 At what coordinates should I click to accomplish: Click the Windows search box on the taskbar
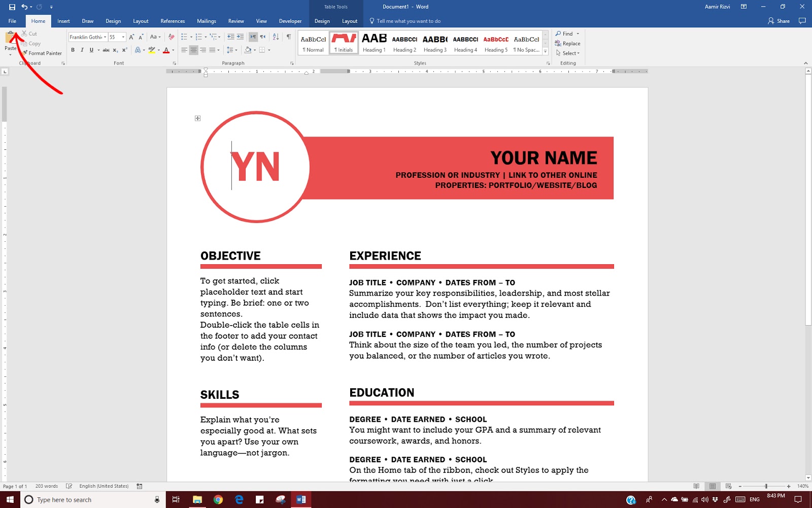pyautogui.click(x=93, y=499)
